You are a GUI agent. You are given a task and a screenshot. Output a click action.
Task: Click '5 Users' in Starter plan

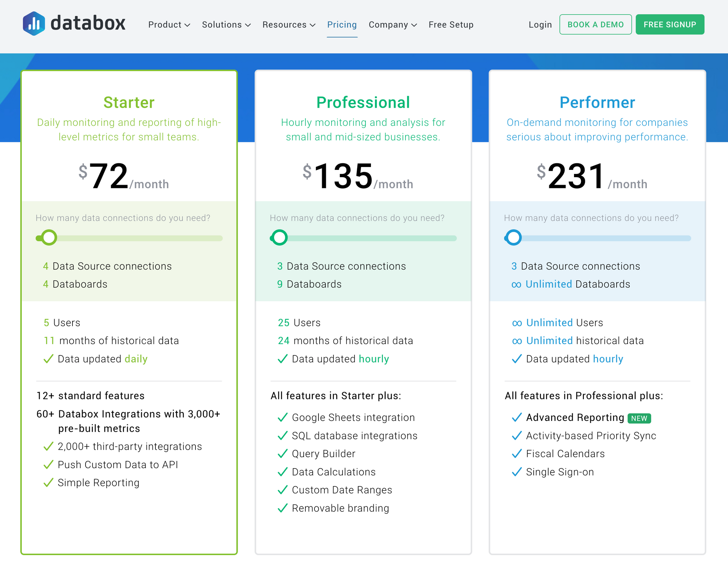coord(62,323)
